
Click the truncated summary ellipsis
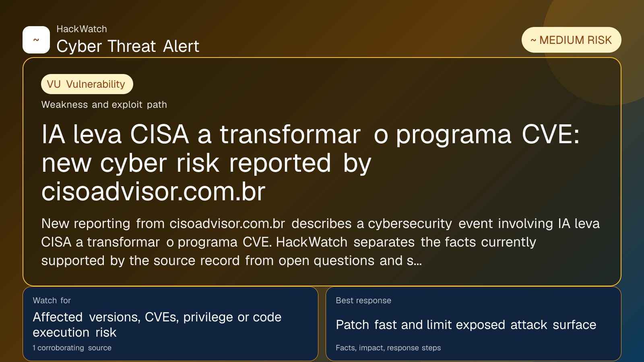coord(418,261)
